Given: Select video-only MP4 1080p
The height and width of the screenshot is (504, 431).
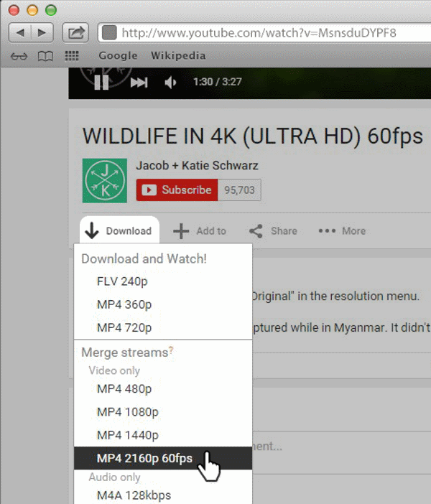Looking at the screenshot, I should coord(163,412).
